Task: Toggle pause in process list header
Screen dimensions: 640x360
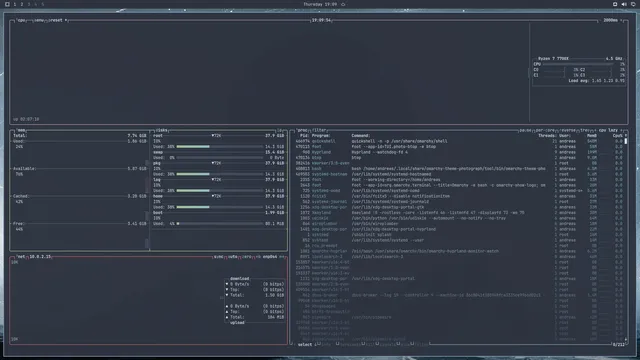Action: tap(525, 130)
